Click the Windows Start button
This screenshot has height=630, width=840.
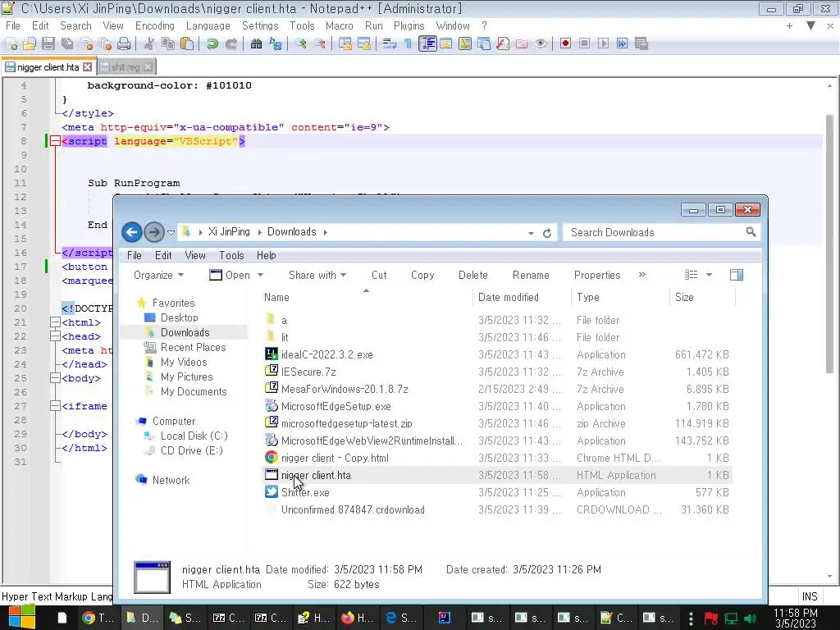pos(21,617)
